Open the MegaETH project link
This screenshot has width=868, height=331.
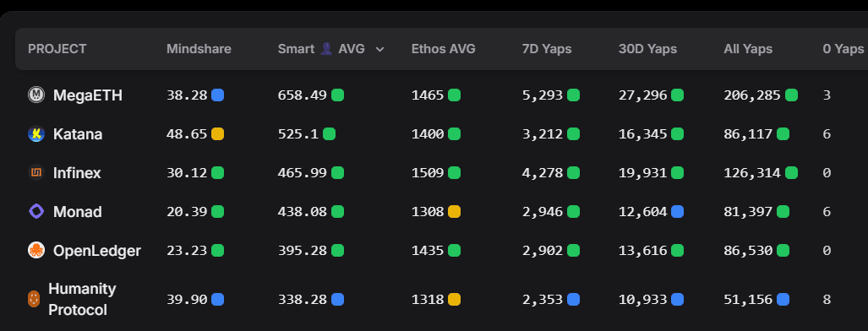[87, 95]
